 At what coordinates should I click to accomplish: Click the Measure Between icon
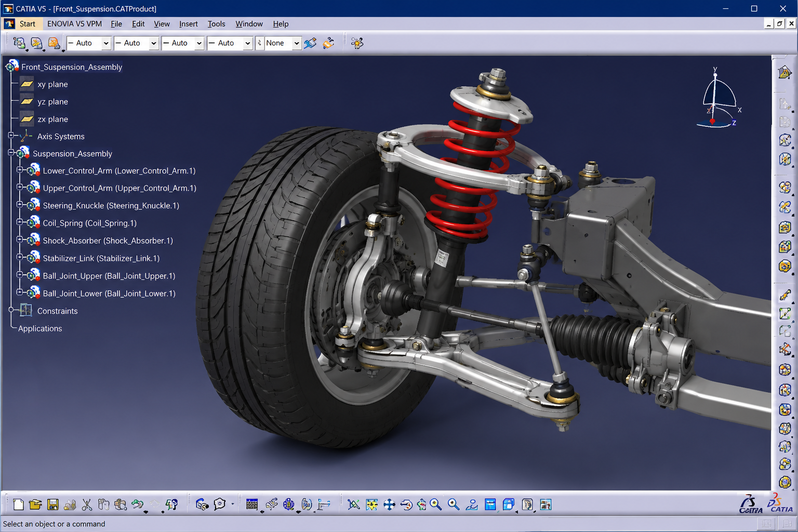324,504
